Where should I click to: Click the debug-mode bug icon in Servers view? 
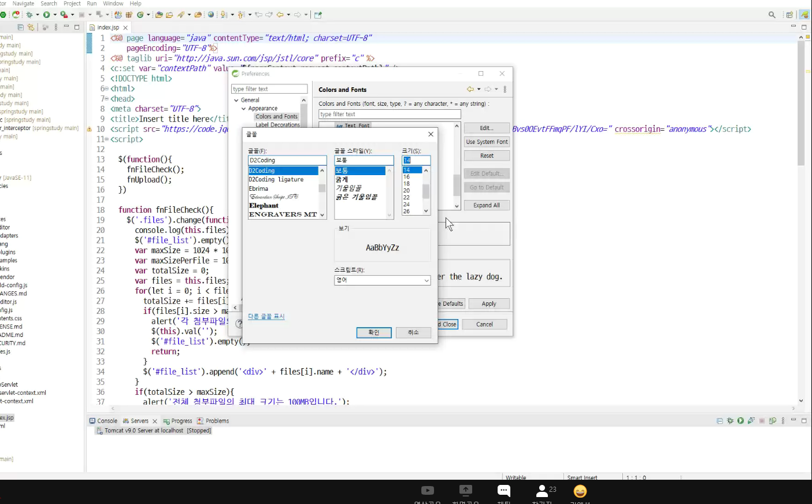click(x=730, y=421)
